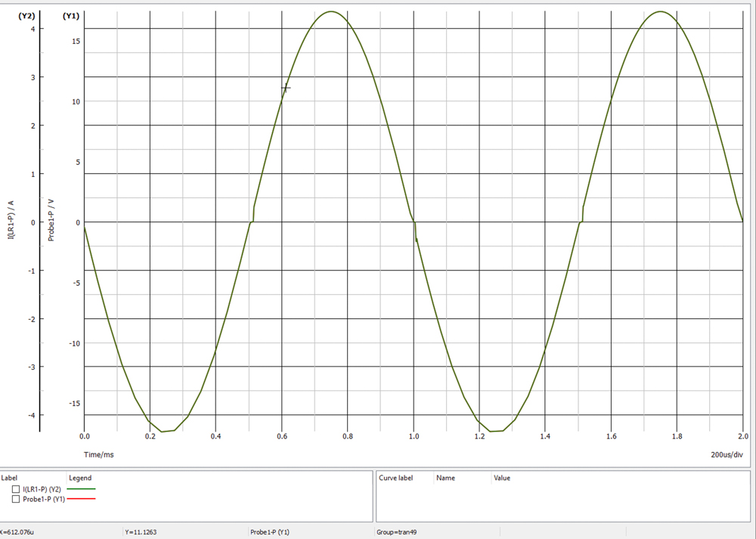The height and width of the screenshot is (539, 756).
Task: Click the -15 tick label on the Y1 axis
Action: pos(75,404)
